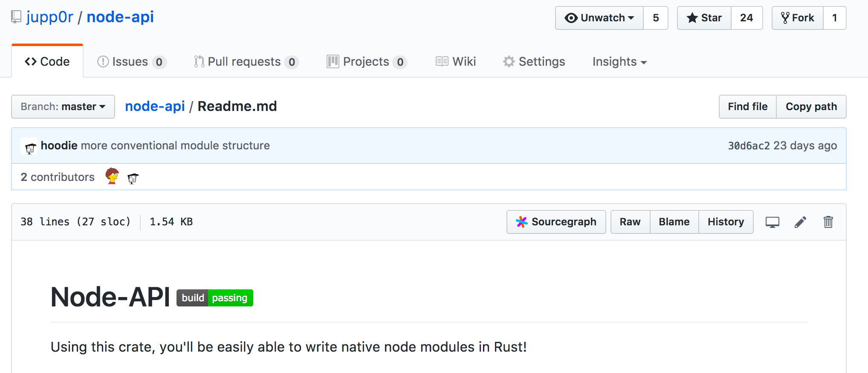Open the Projects tab
Image resolution: width=868 pixels, height=373 pixels.
pos(367,62)
